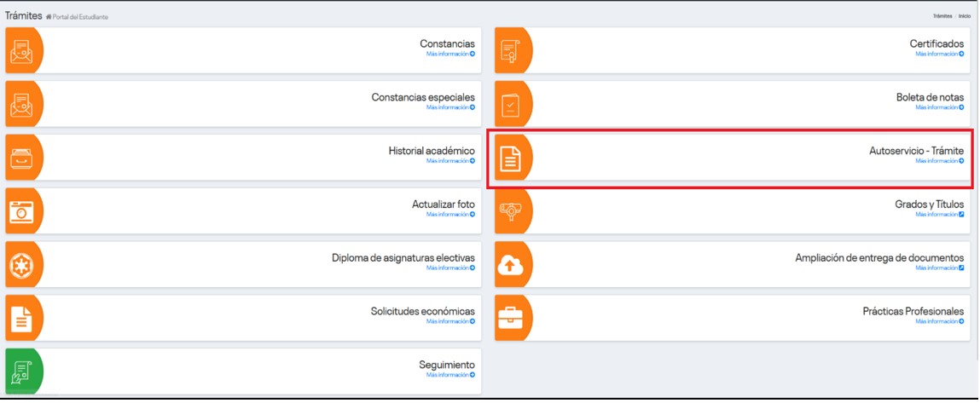The image size is (980, 403).
Task: Click the Autoservicio - Trámite document icon
Action: [510, 158]
